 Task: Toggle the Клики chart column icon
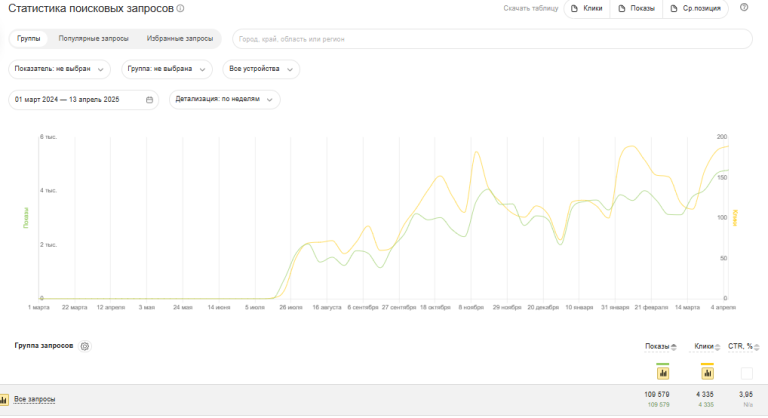707,373
